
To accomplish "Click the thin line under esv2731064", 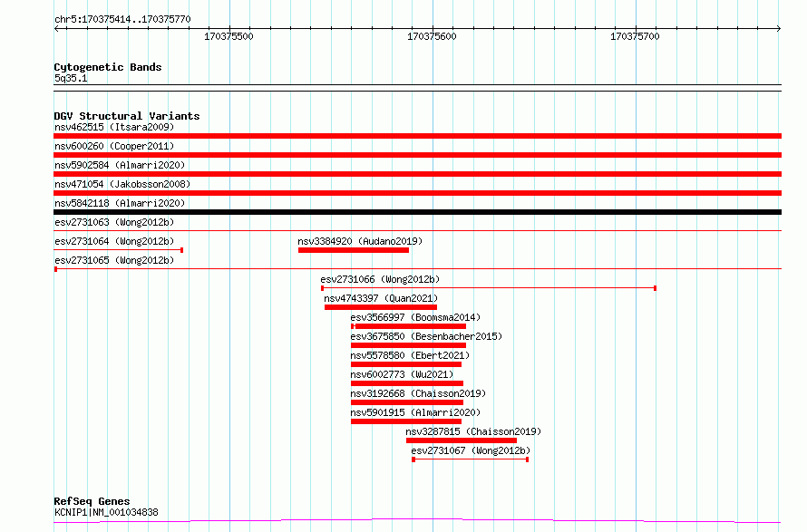I will [119, 250].
